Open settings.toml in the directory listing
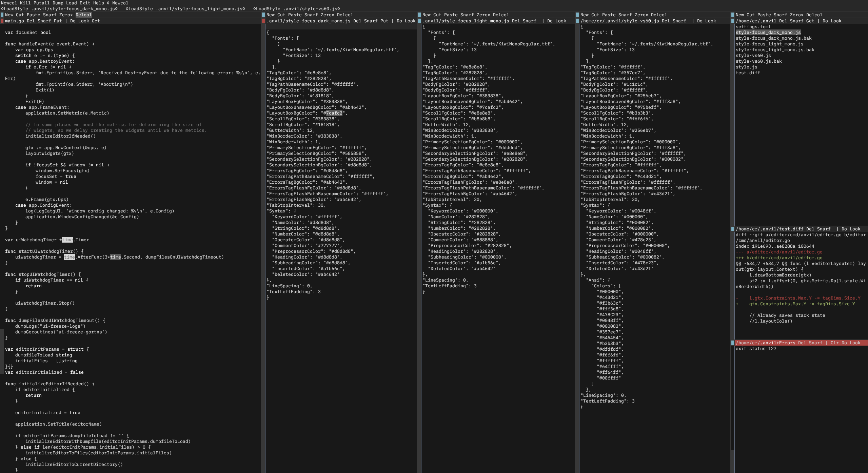This screenshot has width=868, height=473. tap(752, 26)
